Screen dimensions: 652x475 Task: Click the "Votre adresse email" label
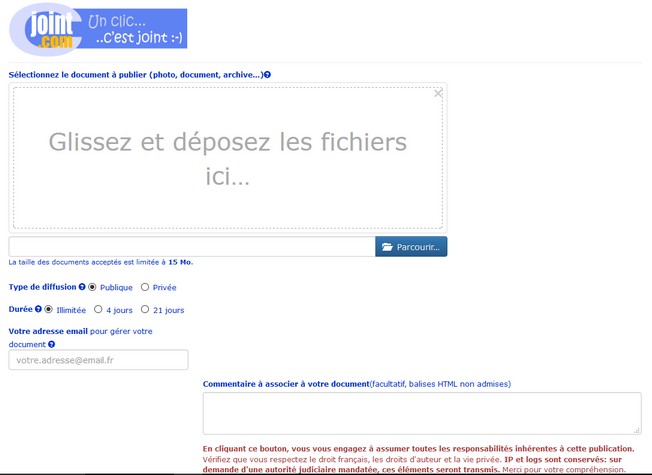(48, 332)
